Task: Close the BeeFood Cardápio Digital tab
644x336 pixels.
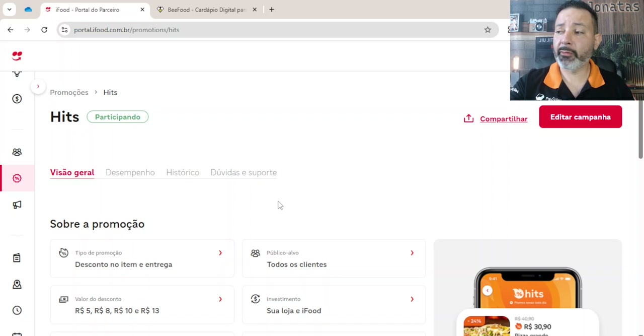Action: [255, 10]
